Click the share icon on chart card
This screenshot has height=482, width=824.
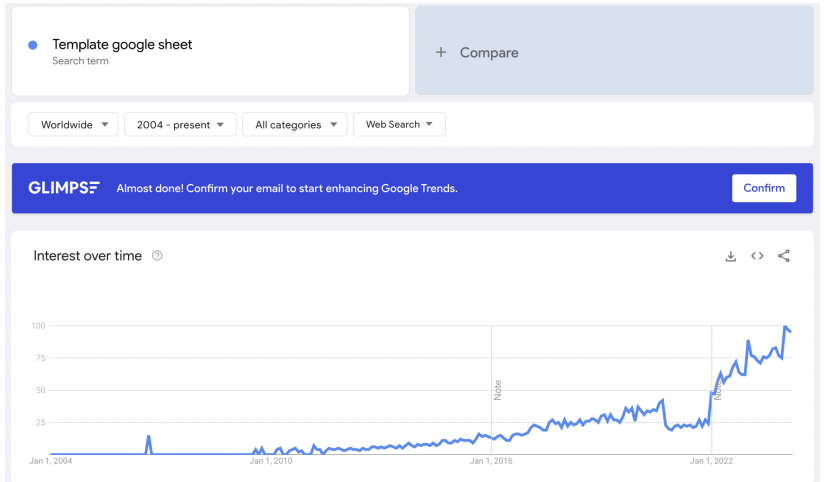[784, 256]
